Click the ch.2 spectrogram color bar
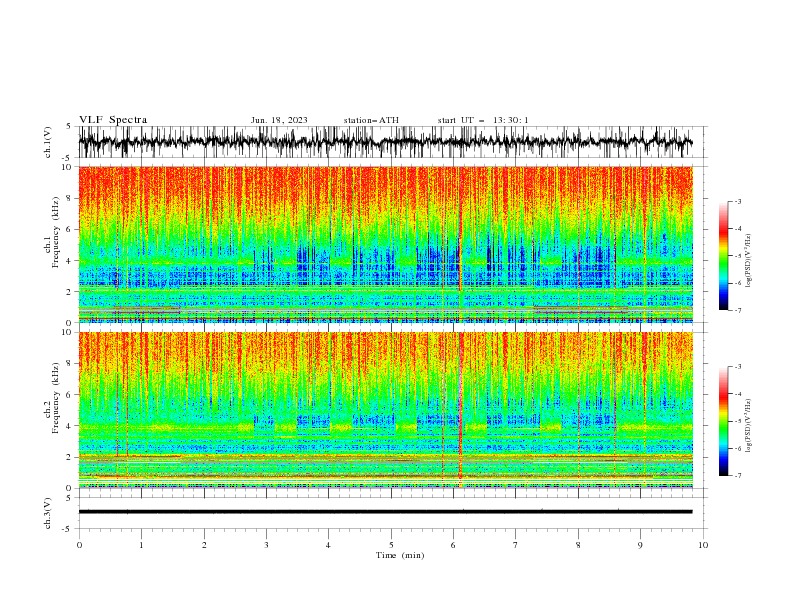This screenshot has height=612, width=792. [723, 421]
